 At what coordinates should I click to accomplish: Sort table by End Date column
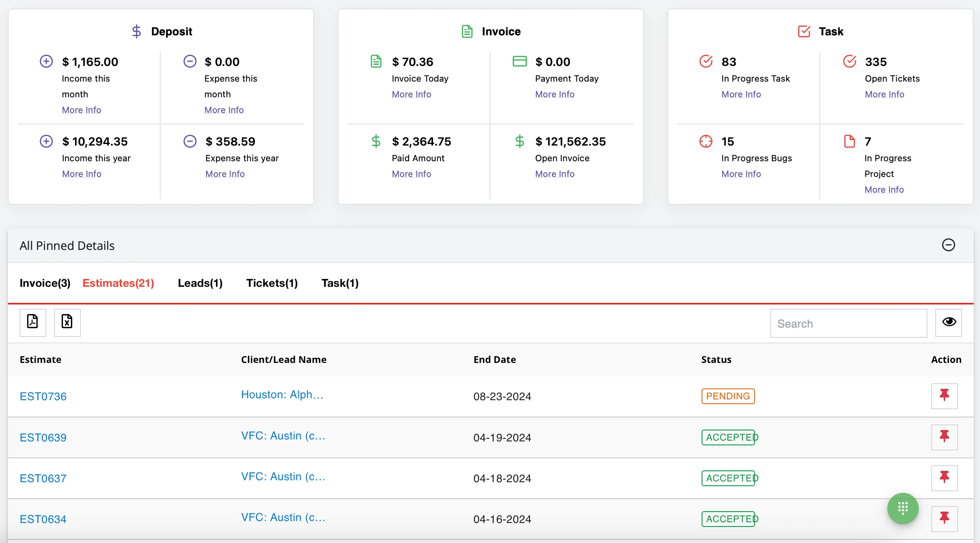click(x=494, y=359)
